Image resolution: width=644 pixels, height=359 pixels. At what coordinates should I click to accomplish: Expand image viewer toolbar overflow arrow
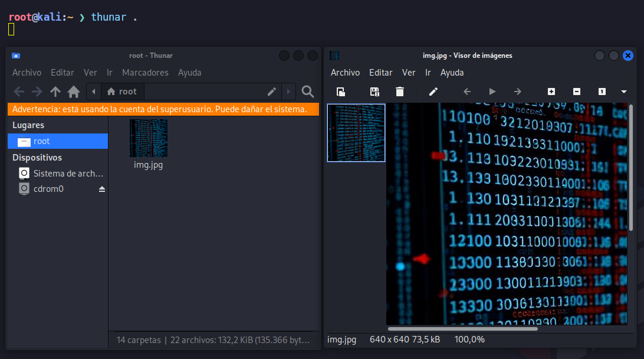(624, 92)
